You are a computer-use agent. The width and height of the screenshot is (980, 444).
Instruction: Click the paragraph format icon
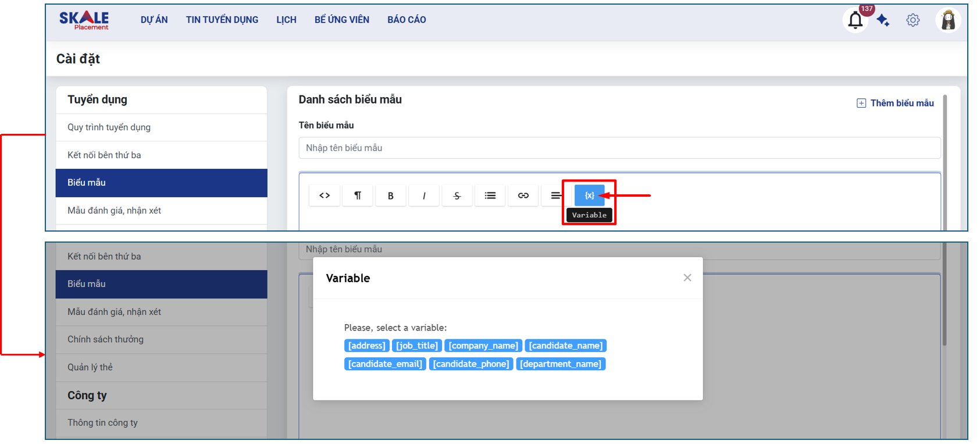[x=358, y=196]
